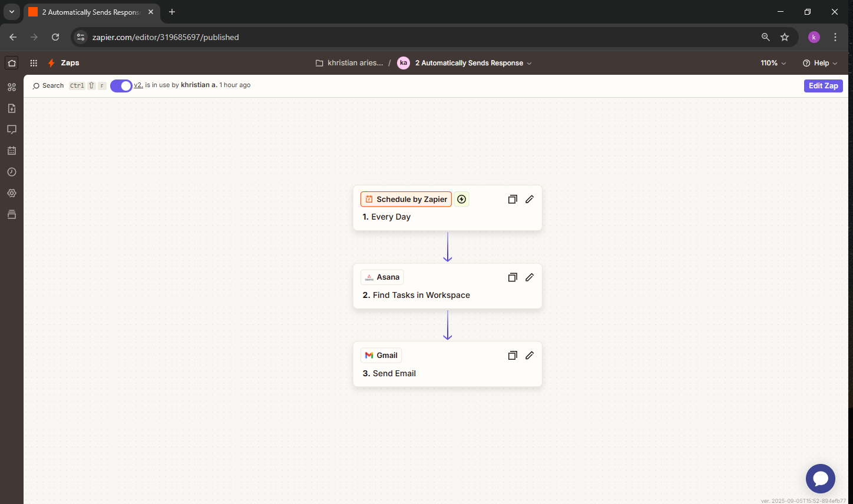Go back in browser history

[x=13, y=37]
